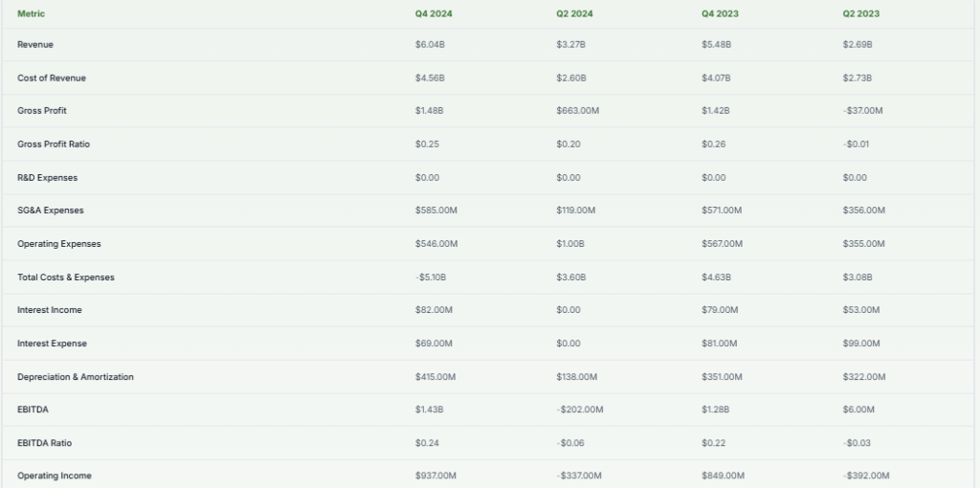The width and height of the screenshot is (980, 488).
Task: Select Q2 2023 Operating Income value -$392.00M
Action: click(x=866, y=477)
